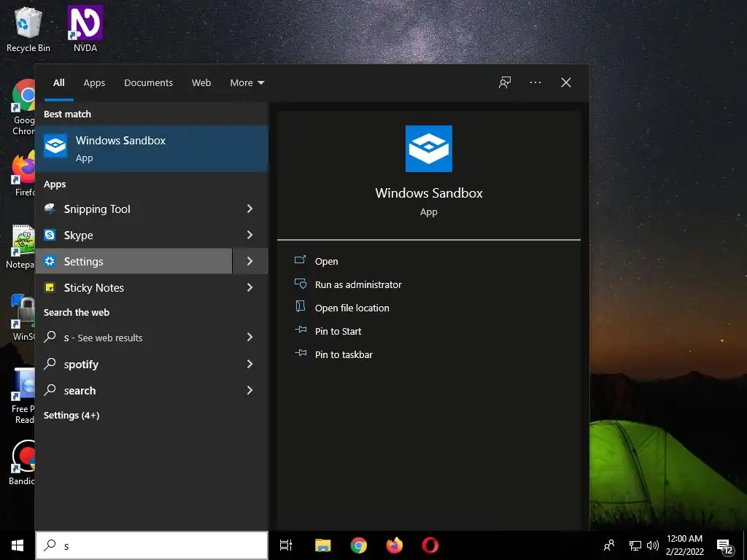Image resolution: width=747 pixels, height=560 pixels.
Task: Expand the 'search' web suggestion arrow
Action: 249,391
